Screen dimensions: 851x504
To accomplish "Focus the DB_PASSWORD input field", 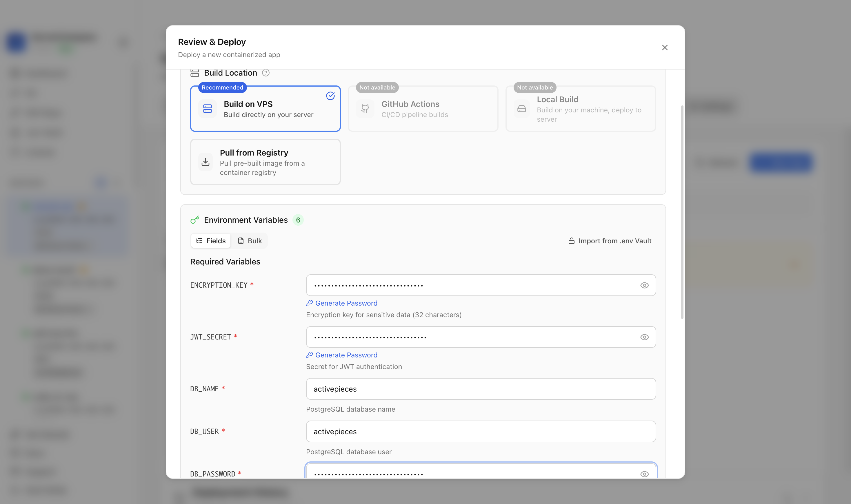I will (x=481, y=471).
